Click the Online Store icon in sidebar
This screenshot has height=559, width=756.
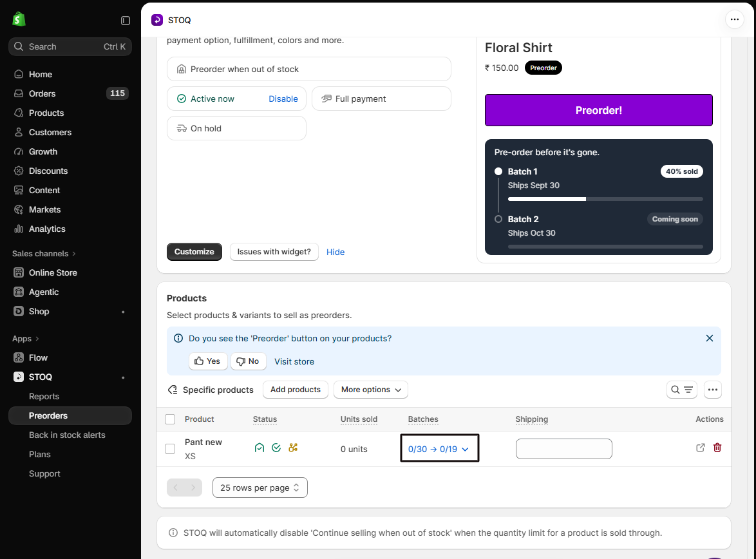18,272
